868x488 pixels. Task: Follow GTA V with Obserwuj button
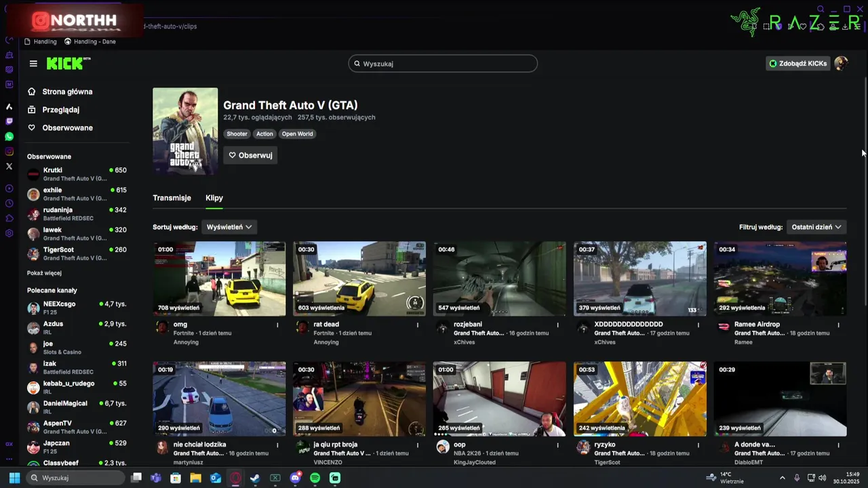[x=250, y=155]
